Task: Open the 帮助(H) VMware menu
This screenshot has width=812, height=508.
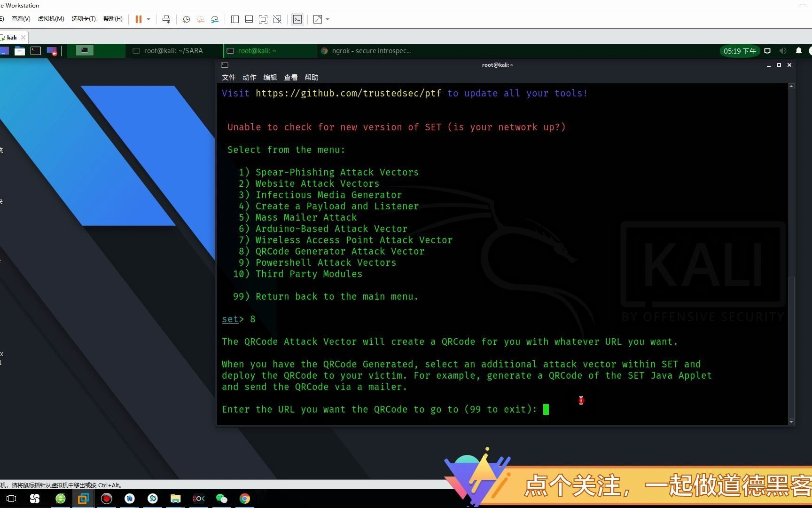Action: pyautogui.click(x=113, y=19)
